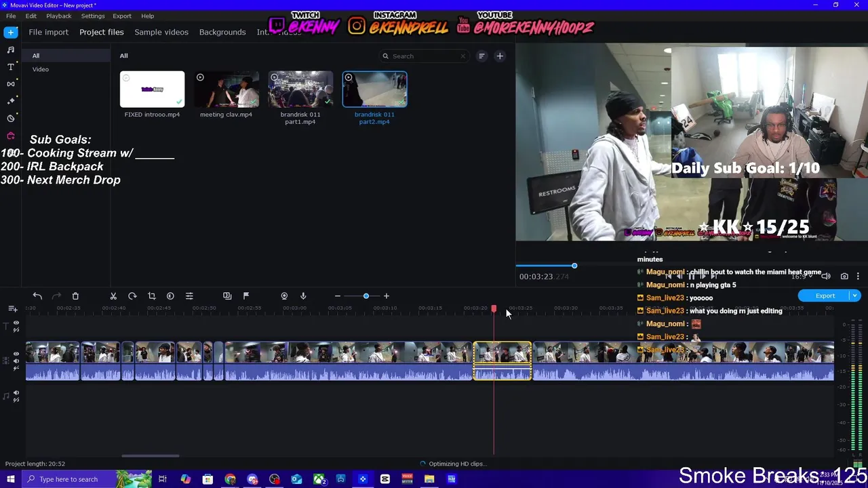This screenshot has width=868, height=488.
Task: Click the Add track icon
Action: coord(12,309)
